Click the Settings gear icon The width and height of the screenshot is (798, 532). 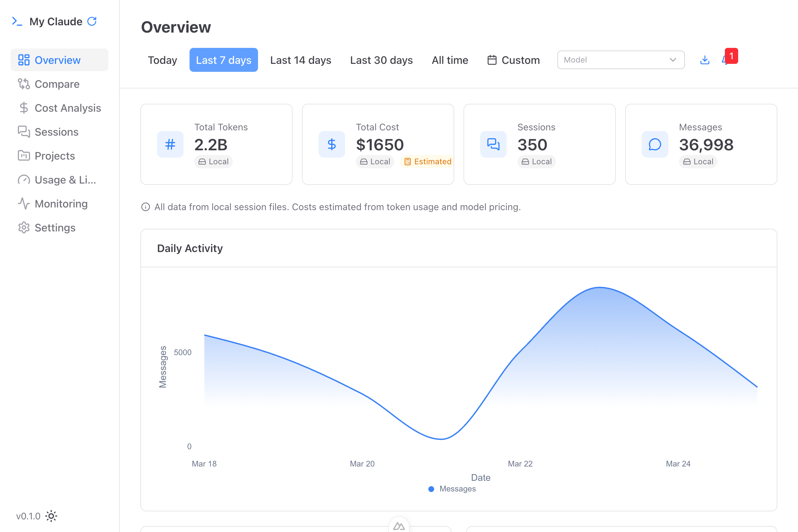pyautogui.click(x=24, y=227)
